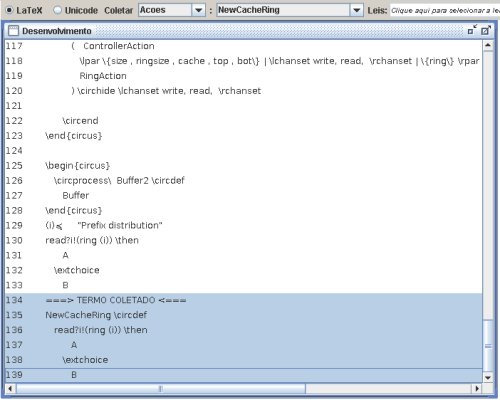Click the "Prefix distribution" law text
The width and height of the screenshot is (500, 400).
click(120, 225)
